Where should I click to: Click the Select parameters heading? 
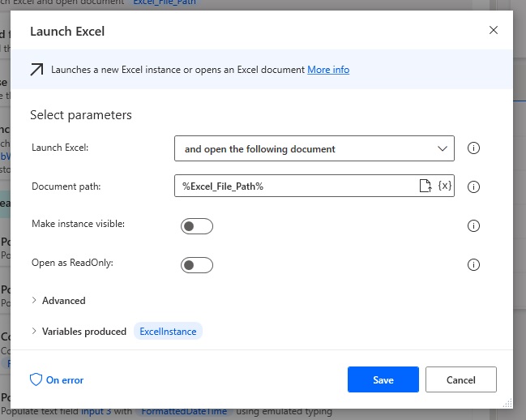[x=81, y=115]
